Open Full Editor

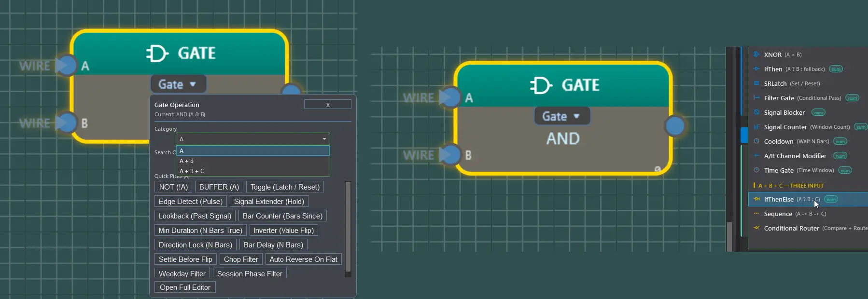point(185,287)
